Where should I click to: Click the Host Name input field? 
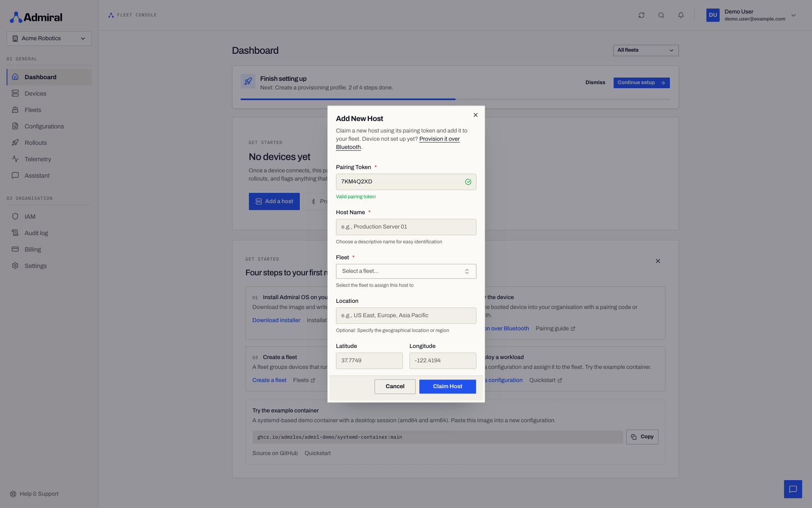click(x=406, y=227)
